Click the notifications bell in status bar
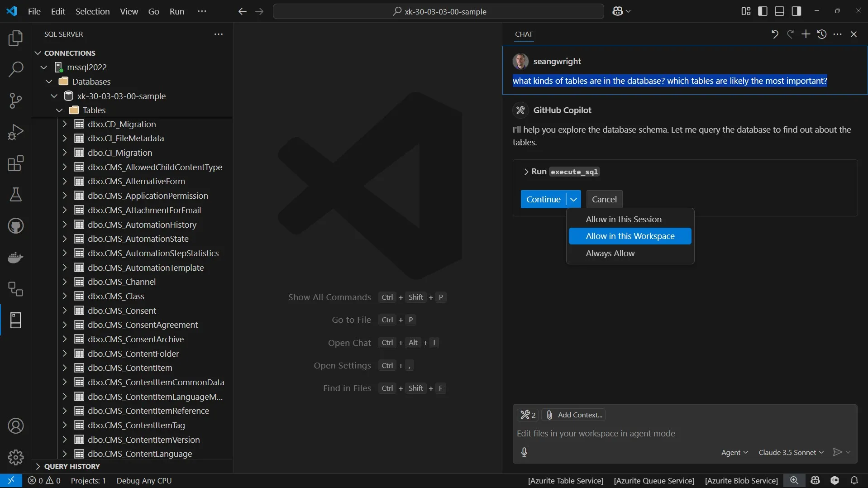 coord(854,481)
